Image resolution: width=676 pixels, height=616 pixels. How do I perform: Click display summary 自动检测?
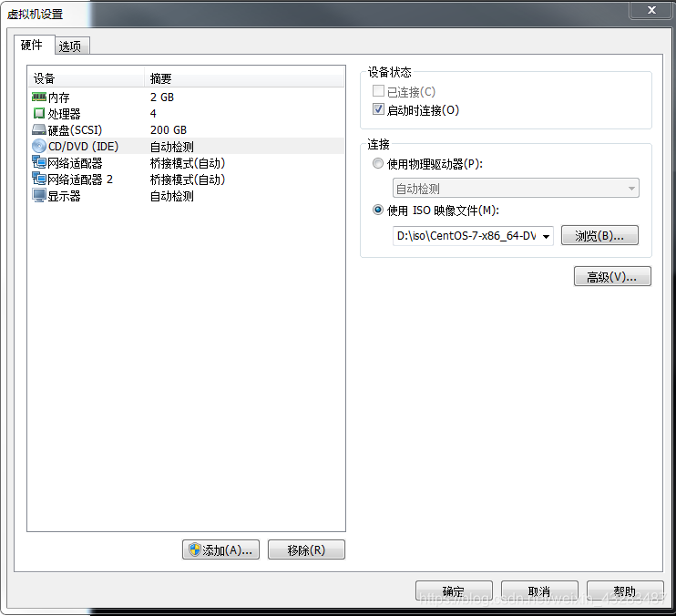[x=172, y=196]
